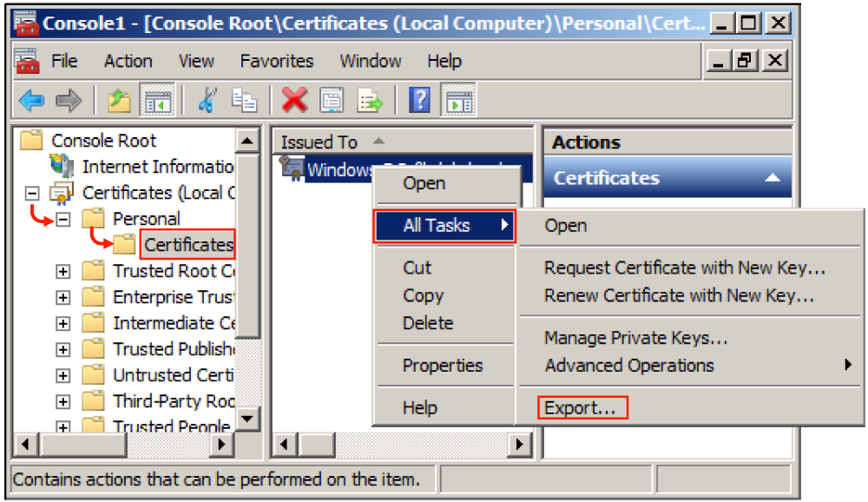The image size is (868, 502).
Task: Click the red X Delete icon
Action: (x=294, y=102)
